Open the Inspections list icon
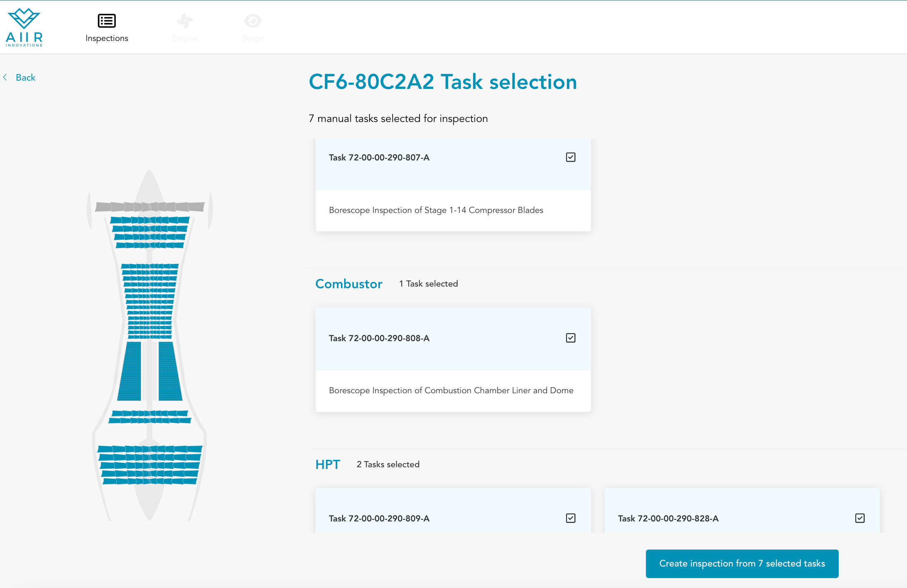 [107, 21]
